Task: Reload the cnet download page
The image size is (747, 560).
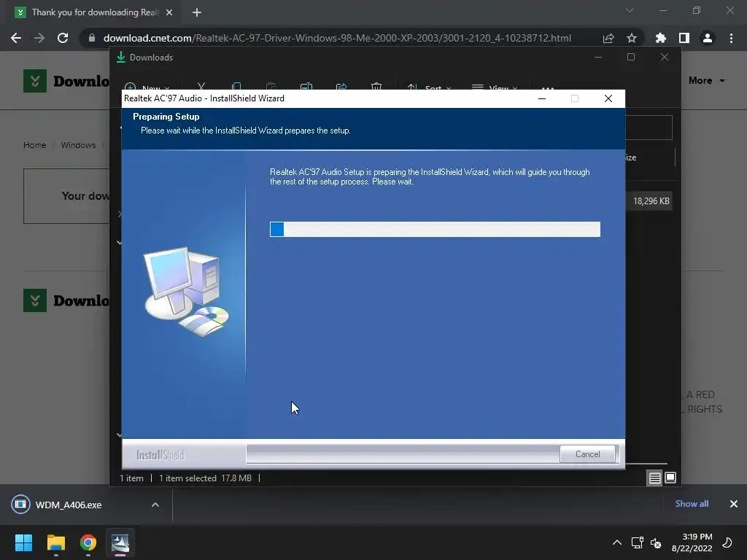Action: [63, 38]
